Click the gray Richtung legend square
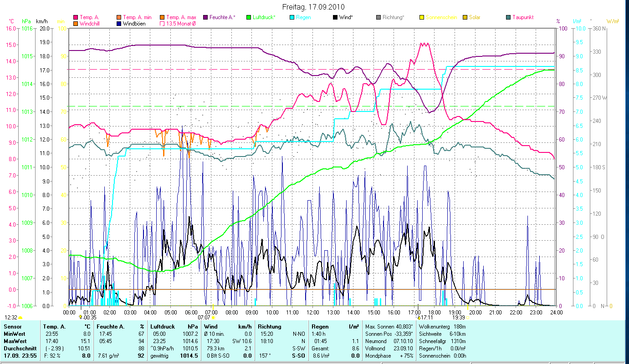 (x=379, y=17)
